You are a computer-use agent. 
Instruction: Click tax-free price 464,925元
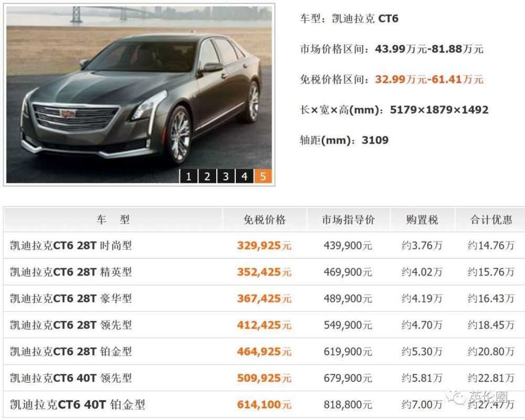(x=264, y=351)
